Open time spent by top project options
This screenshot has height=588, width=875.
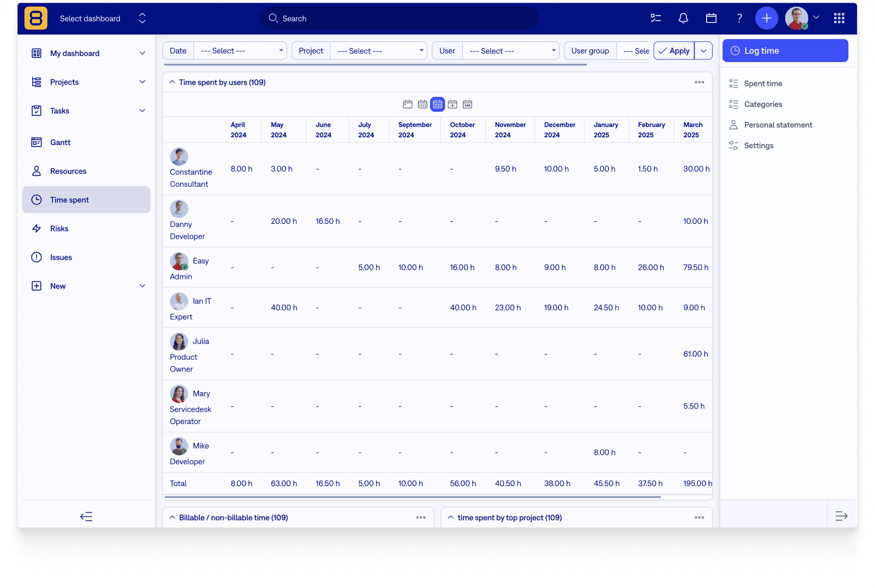700,518
